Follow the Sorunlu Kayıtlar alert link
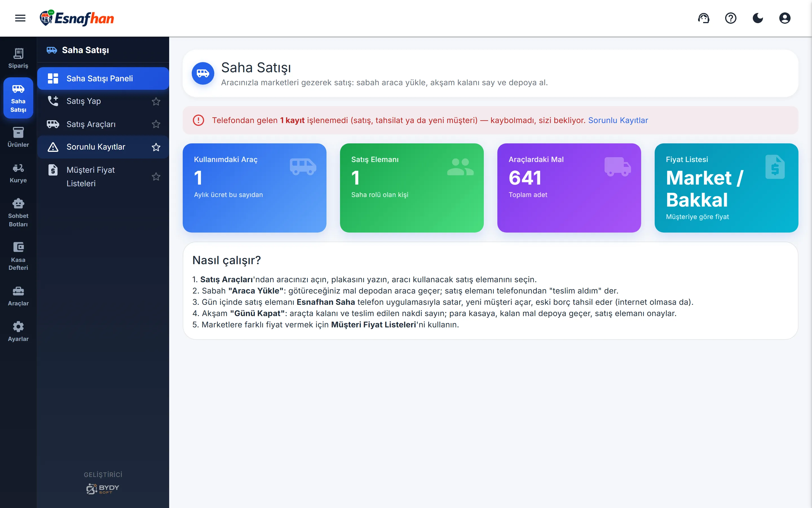This screenshot has height=508, width=812. 618,120
